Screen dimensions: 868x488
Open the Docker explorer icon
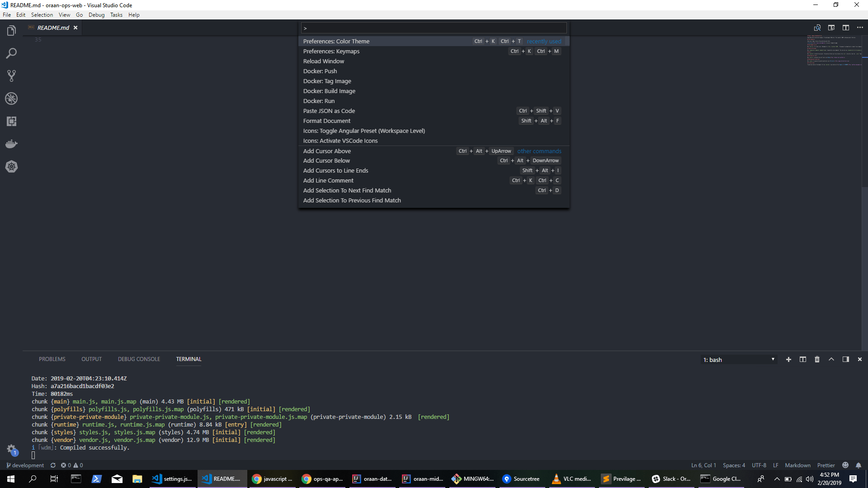coord(11,144)
